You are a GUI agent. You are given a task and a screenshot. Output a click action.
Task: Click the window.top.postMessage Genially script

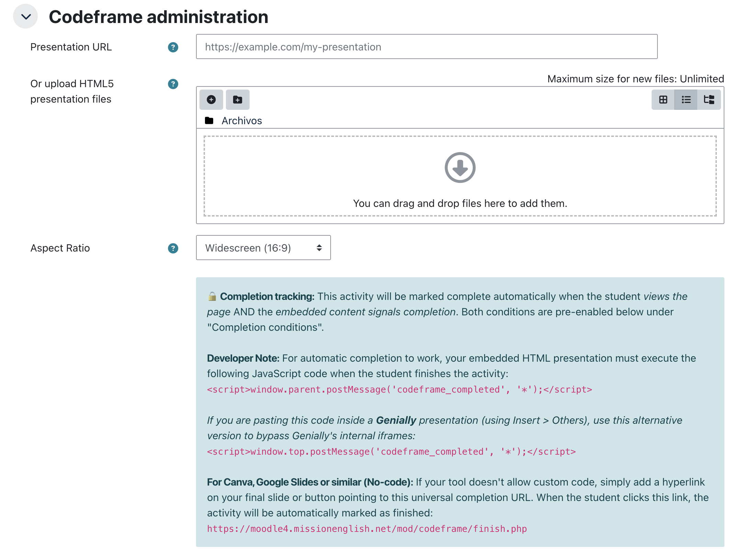pos(391,452)
